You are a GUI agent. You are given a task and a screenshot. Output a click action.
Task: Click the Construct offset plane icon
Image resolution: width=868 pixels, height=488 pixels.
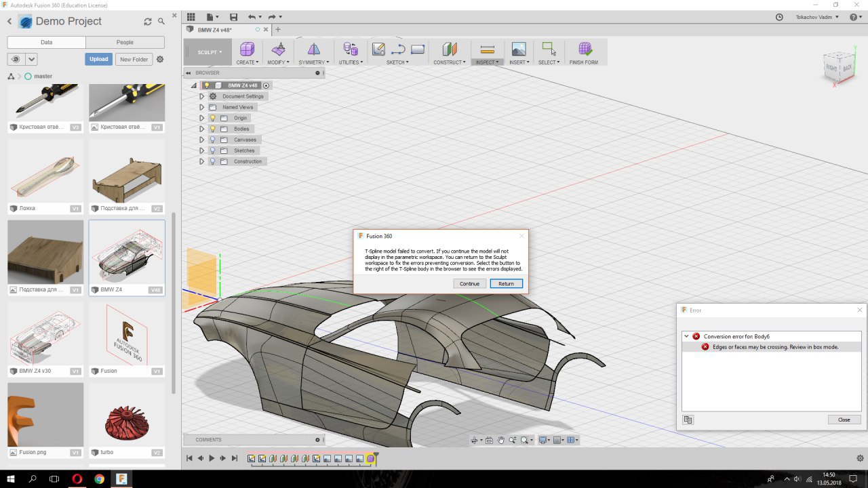(450, 49)
